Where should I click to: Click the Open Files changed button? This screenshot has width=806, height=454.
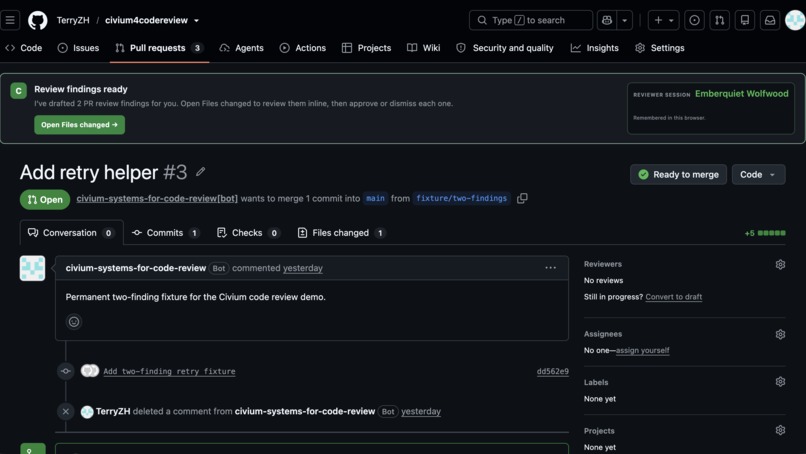pyautogui.click(x=79, y=124)
